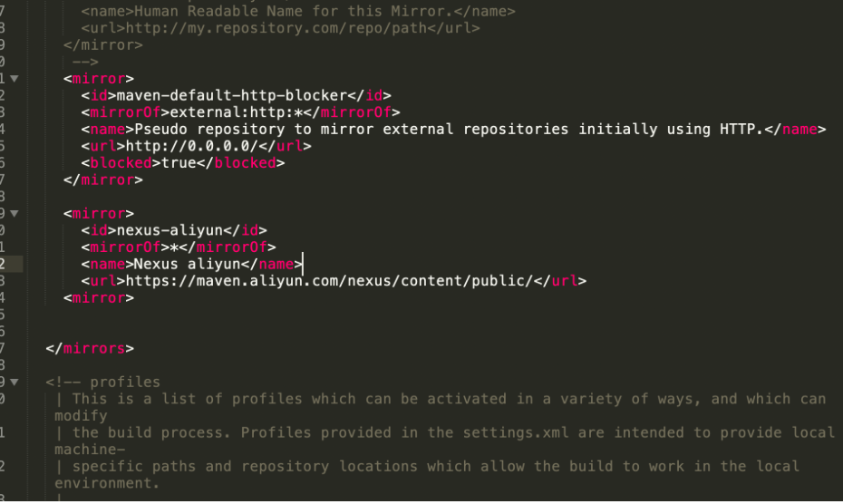The width and height of the screenshot is (843, 504).
Task: Collapse the maven-default-http-blocker mirror fold arrow
Action: (x=15, y=79)
